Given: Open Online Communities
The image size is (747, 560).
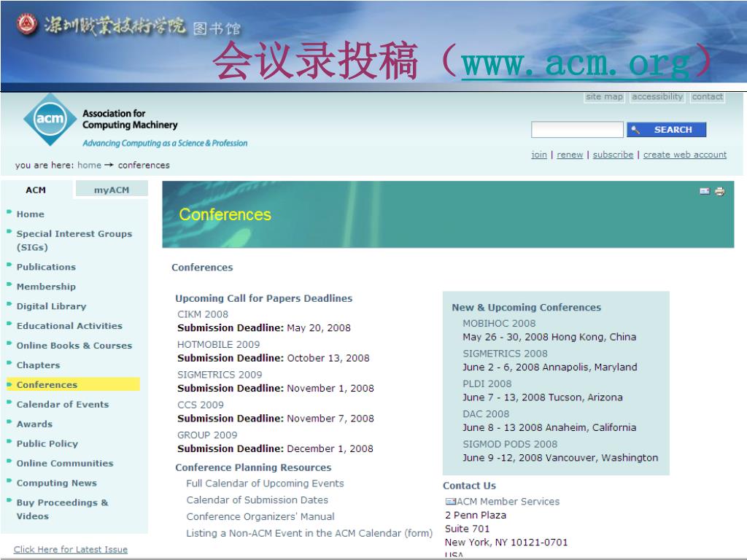Looking at the screenshot, I should pos(65,463).
